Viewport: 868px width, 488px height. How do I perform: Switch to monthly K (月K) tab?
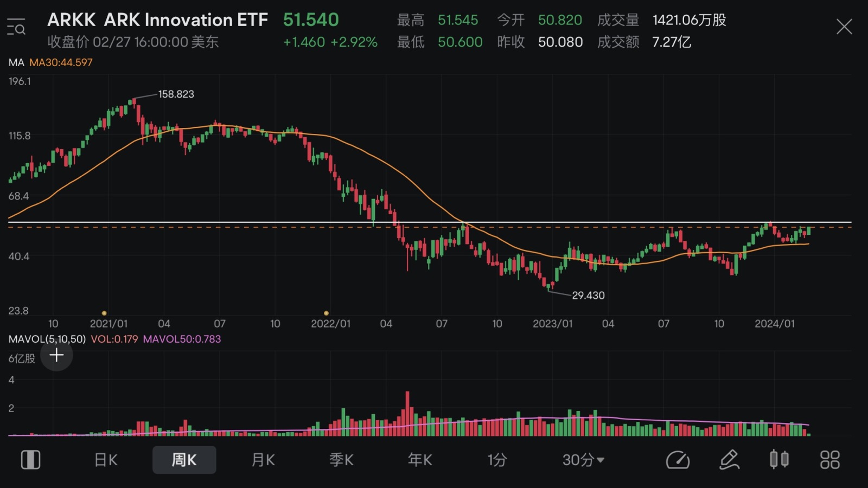tap(263, 460)
